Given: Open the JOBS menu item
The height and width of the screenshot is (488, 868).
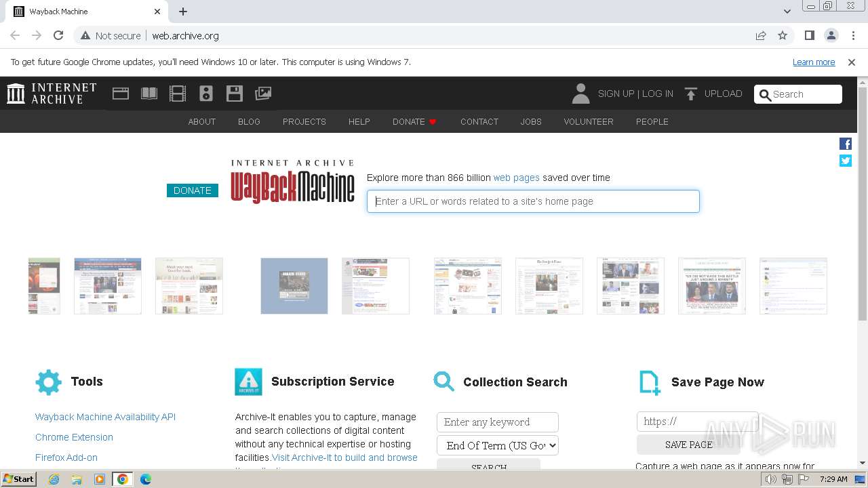Looking at the screenshot, I should (531, 122).
